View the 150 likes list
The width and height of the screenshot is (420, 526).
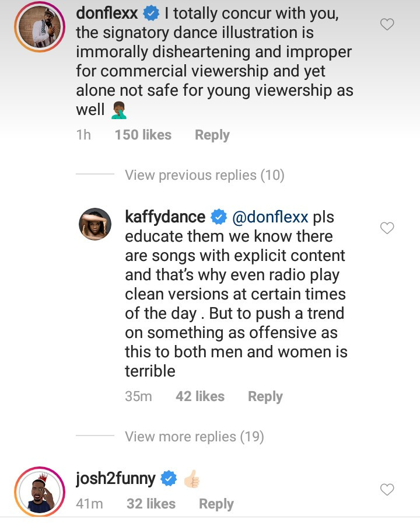143,135
